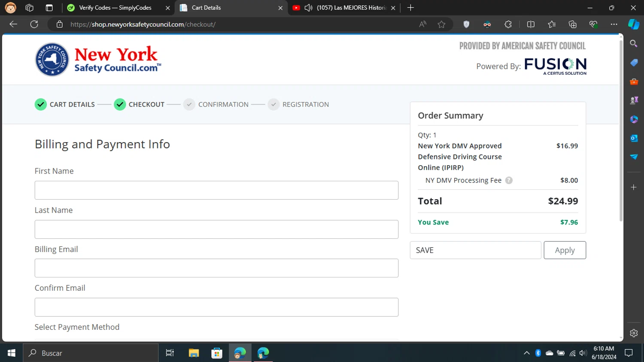This screenshot has width=644, height=362.
Task: Show hidden system tray icons
Action: tap(527, 353)
